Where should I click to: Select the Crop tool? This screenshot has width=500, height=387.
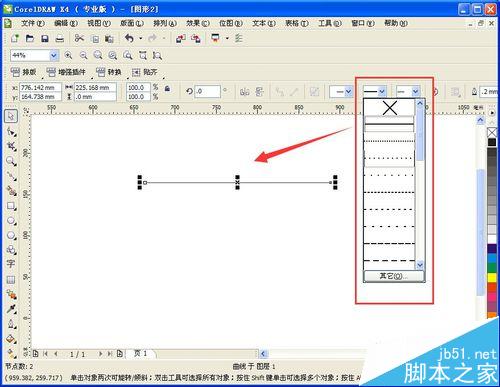click(11, 146)
